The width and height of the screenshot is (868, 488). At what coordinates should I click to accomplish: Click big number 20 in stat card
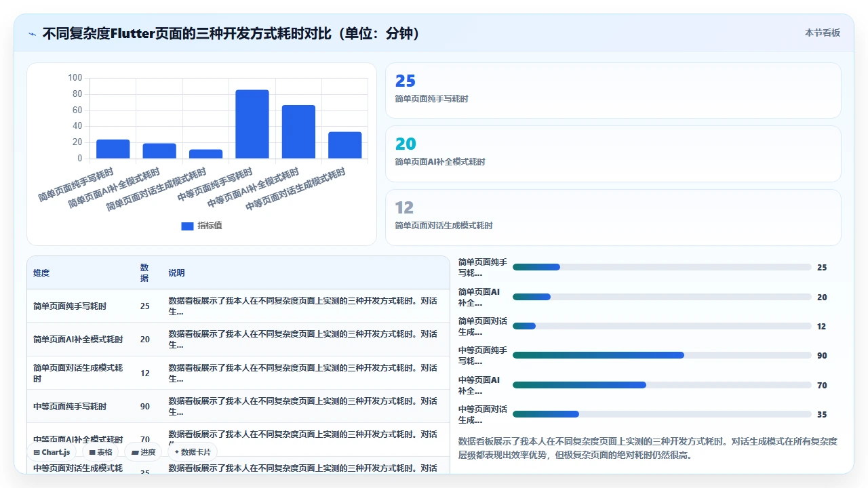click(x=405, y=144)
